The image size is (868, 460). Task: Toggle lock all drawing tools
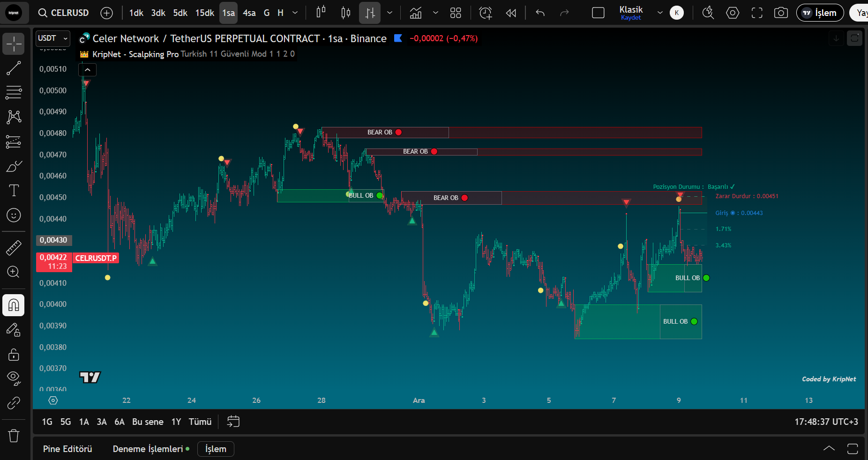pyautogui.click(x=14, y=355)
